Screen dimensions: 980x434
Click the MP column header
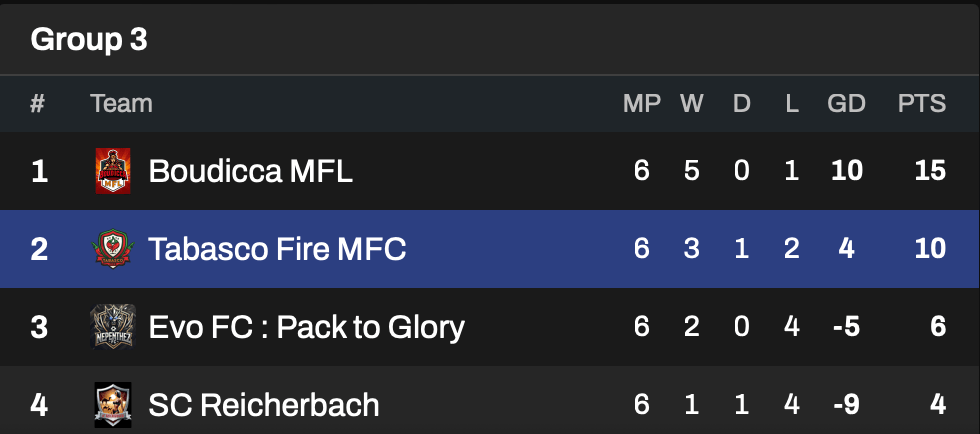[641, 104]
